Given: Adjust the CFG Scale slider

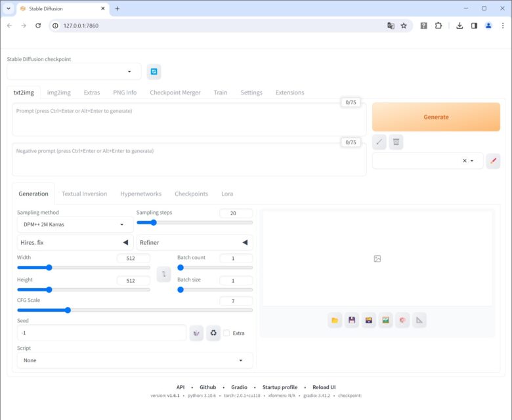Looking at the screenshot, I should coord(135,310).
